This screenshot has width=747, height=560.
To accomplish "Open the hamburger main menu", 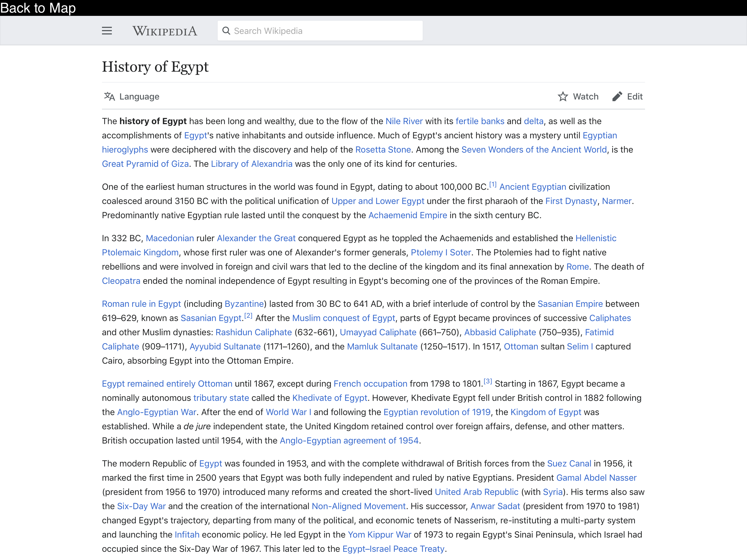I will click(x=107, y=31).
